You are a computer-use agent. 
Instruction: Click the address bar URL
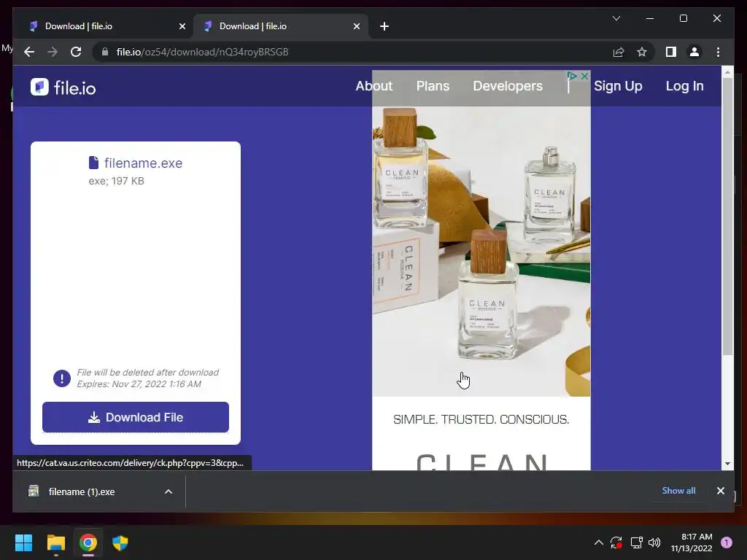click(203, 52)
